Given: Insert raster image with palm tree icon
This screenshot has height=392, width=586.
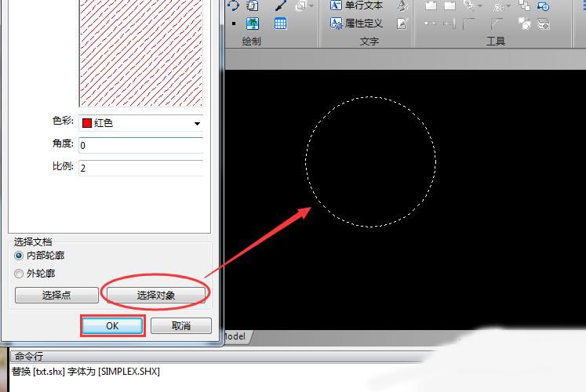Looking at the screenshot, I should click(x=253, y=24).
